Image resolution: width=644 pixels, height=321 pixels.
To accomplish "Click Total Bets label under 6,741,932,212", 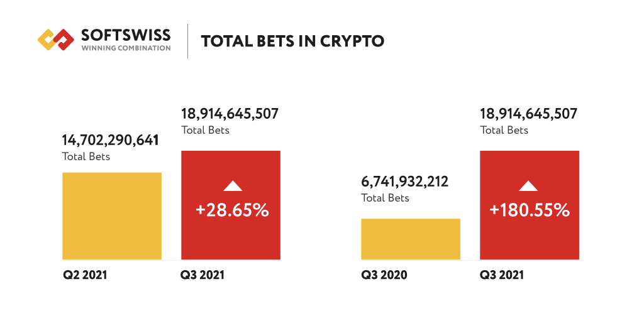I will coord(385,198).
